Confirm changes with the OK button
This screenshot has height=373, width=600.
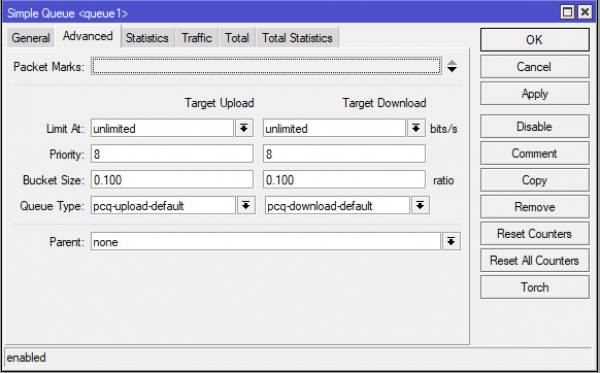[x=535, y=40]
